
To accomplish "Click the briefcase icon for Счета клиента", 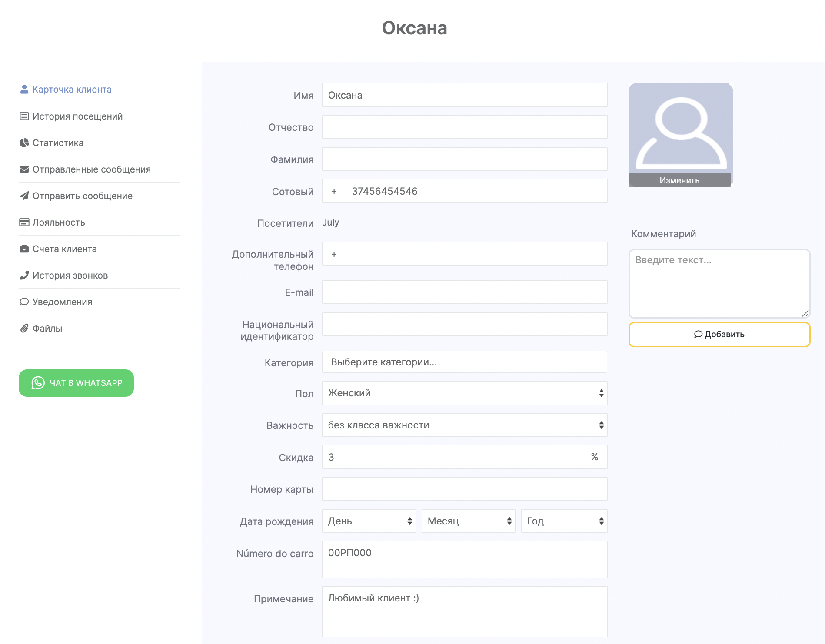I will pos(24,249).
